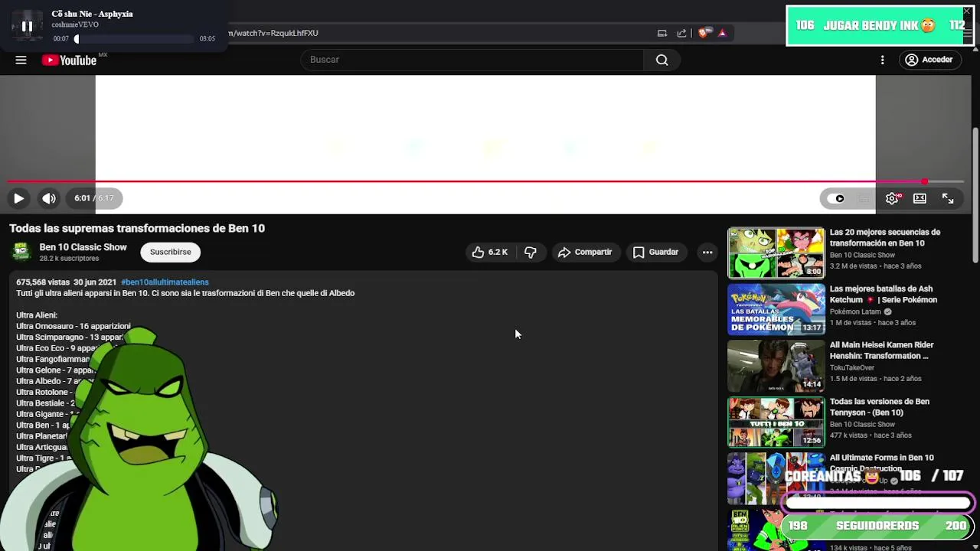Click the share page icon in address bar
This screenshot has width=980, height=551.
tap(681, 33)
